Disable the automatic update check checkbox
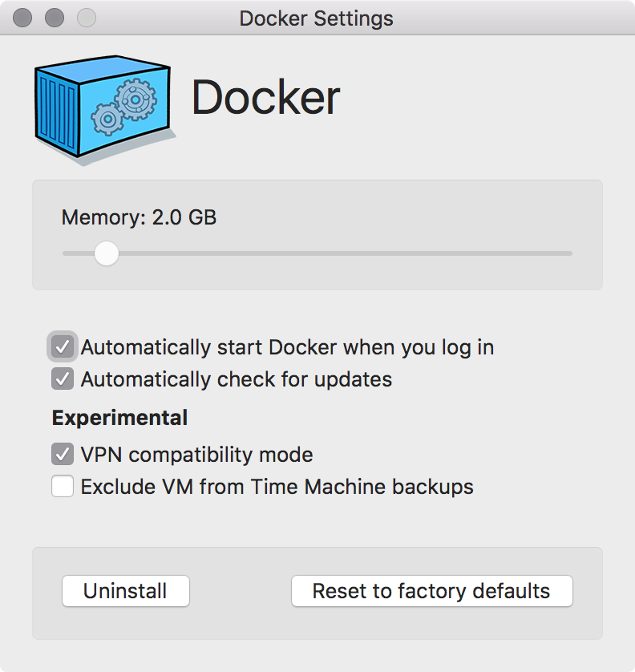Image resolution: width=635 pixels, height=672 pixels. pyautogui.click(x=63, y=379)
